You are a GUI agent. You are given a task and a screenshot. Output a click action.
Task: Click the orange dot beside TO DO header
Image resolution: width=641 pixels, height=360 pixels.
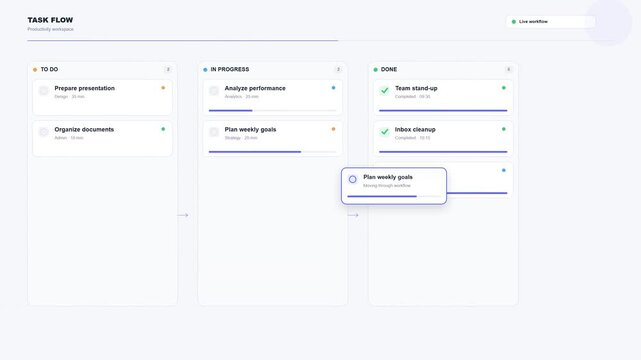coord(35,70)
